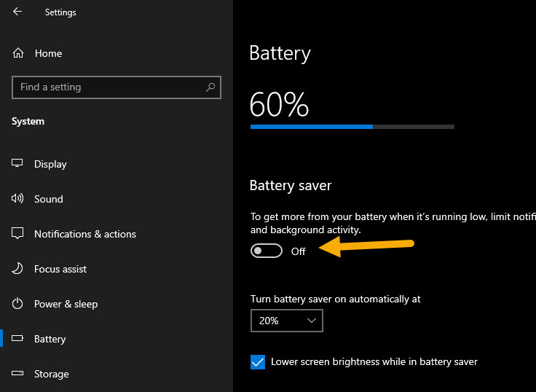
Task: Click the Power & sleep icon
Action: 18,304
